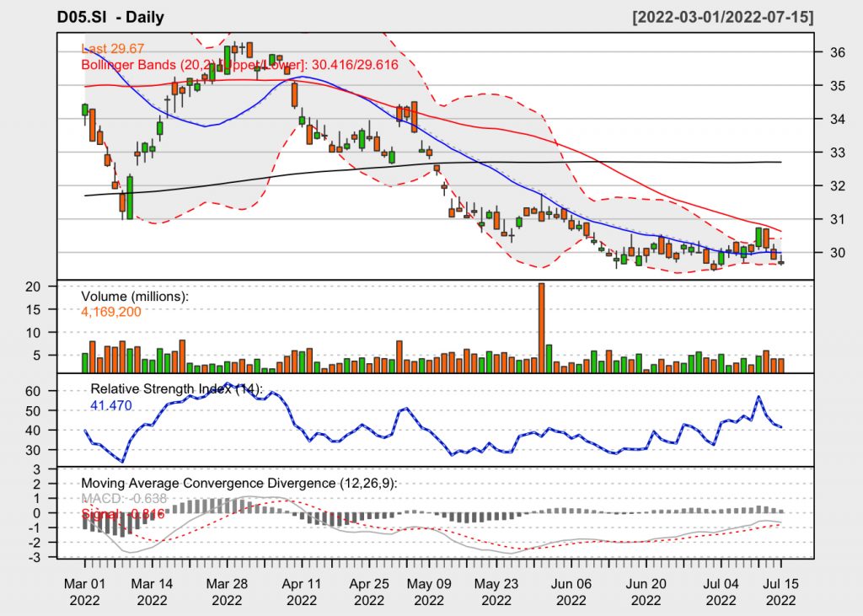Click the Relative Strength Index (14) label

[x=176, y=389]
